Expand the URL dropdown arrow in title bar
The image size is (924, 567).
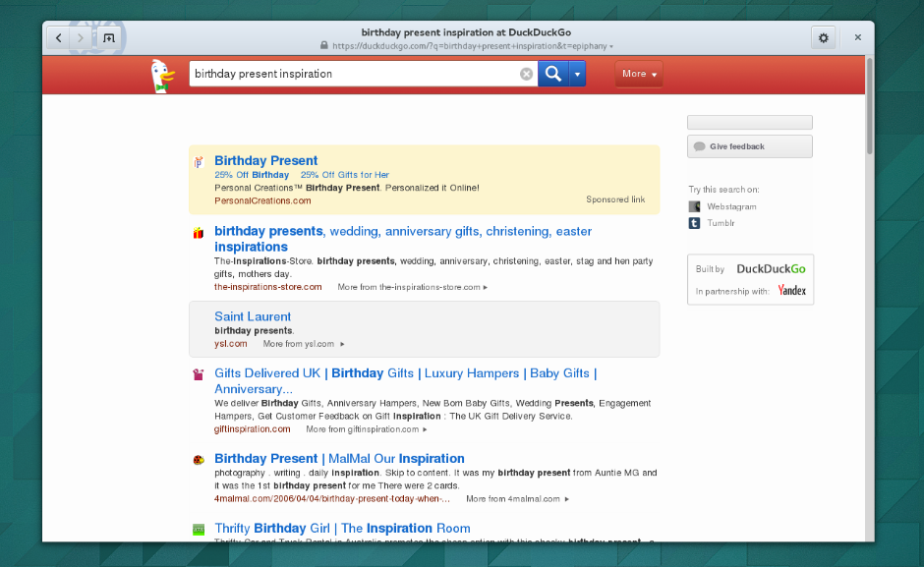pos(611,46)
